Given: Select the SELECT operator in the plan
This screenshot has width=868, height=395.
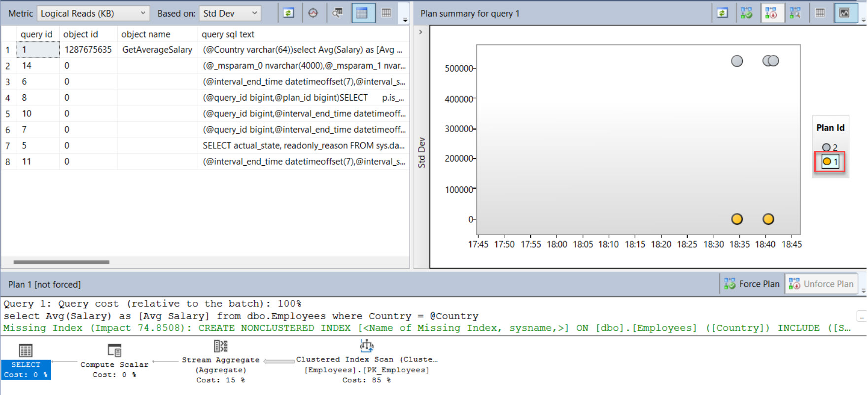Looking at the screenshot, I should (x=26, y=361).
